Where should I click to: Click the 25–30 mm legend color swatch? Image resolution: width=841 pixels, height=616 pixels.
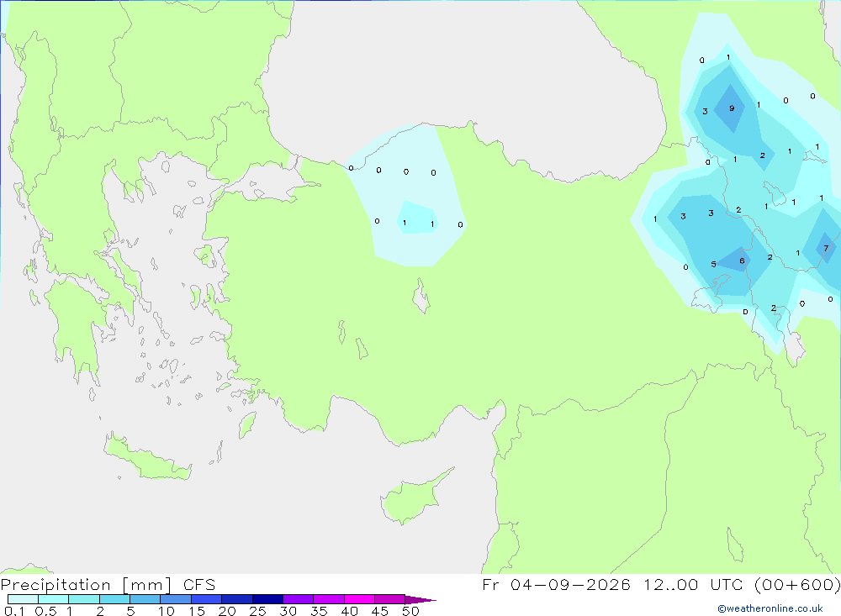[x=267, y=599]
